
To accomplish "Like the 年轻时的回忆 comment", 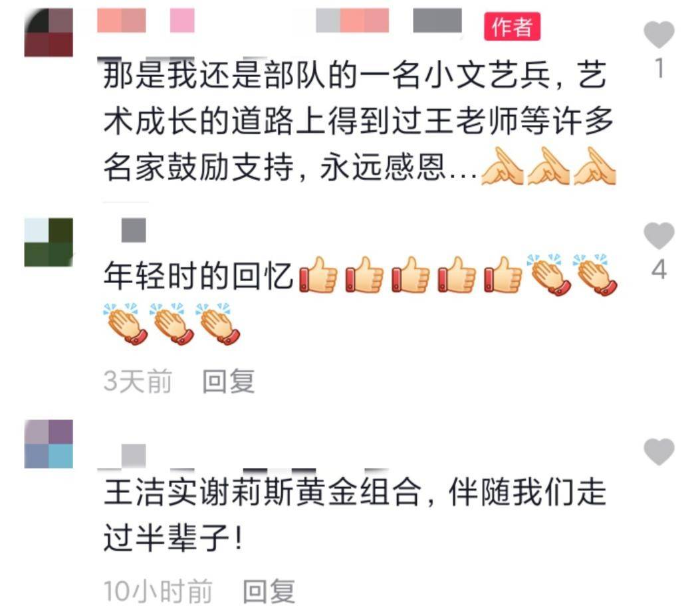I will (x=659, y=236).
